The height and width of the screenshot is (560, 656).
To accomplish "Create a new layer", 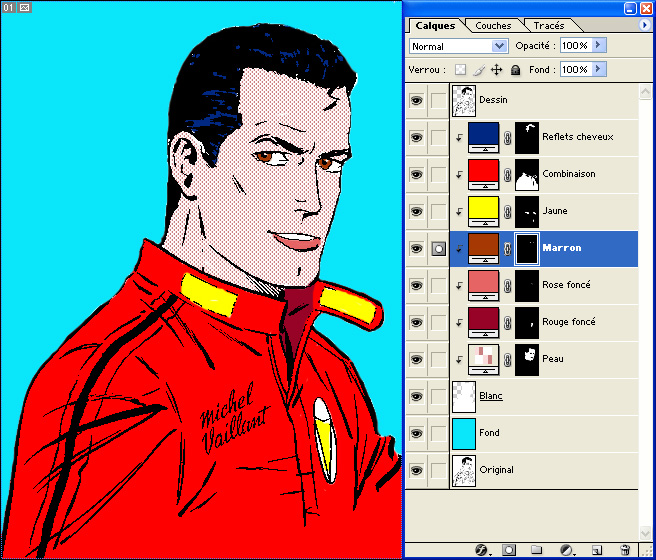I will click(x=597, y=550).
